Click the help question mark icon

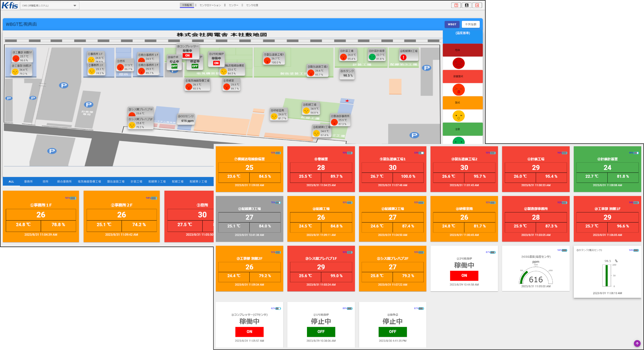pos(456,5)
